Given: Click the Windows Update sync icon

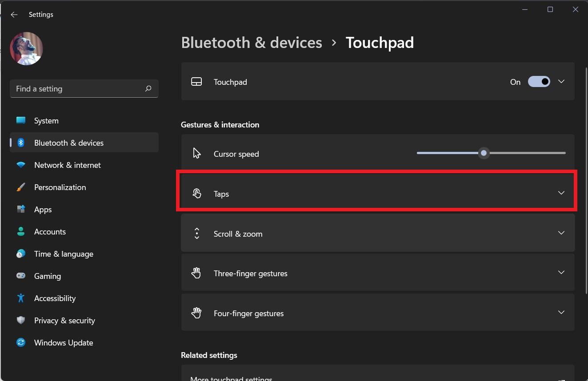Looking at the screenshot, I should point(21,343).
